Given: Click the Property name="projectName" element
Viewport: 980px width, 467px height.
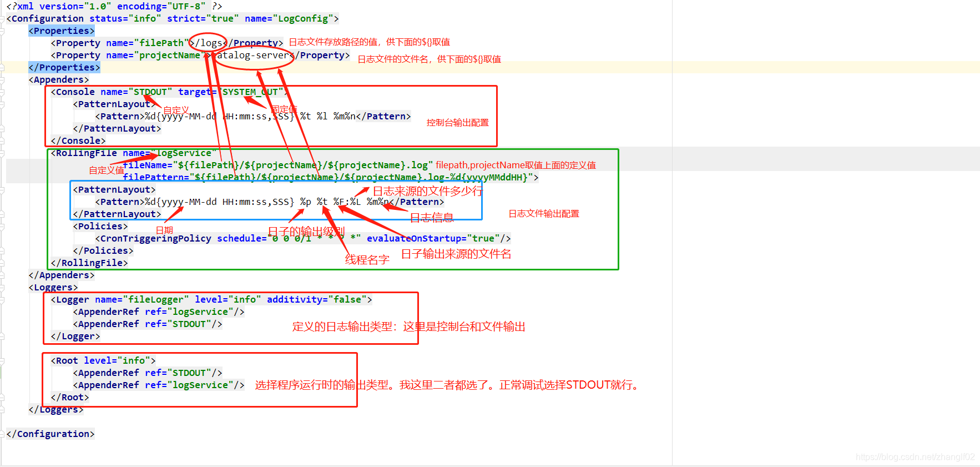Looking at the screenshot, I should click(x=200, y=55).
